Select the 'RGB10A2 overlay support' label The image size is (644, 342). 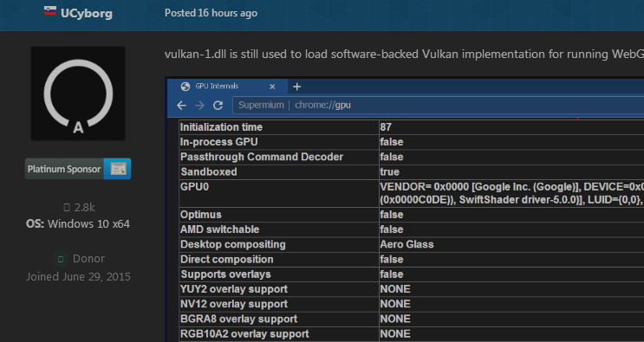244,334
